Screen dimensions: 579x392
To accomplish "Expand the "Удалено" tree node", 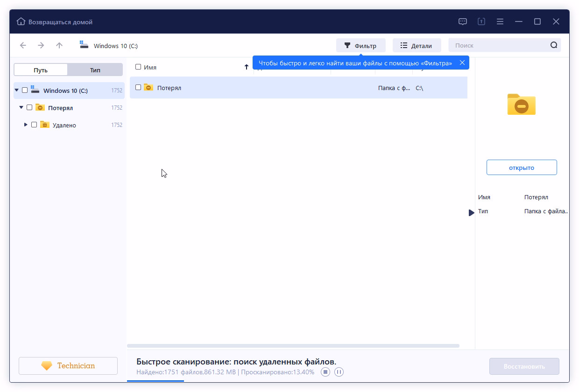I will click(x=26, y=125).
